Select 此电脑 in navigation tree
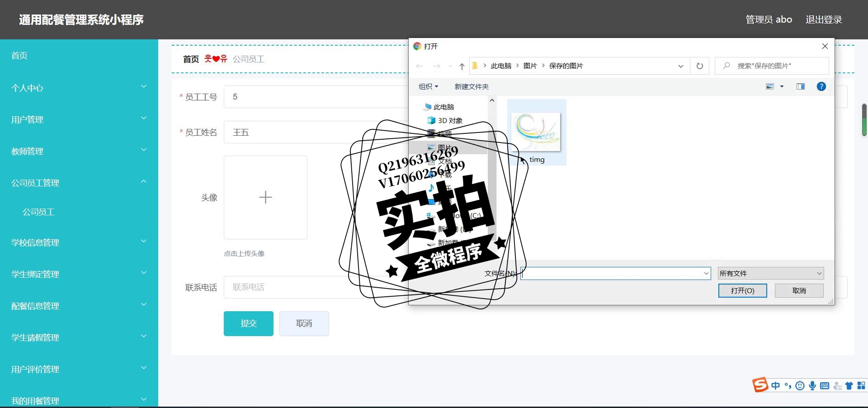This screenshot has width=868, height=408. pos(443,107)
